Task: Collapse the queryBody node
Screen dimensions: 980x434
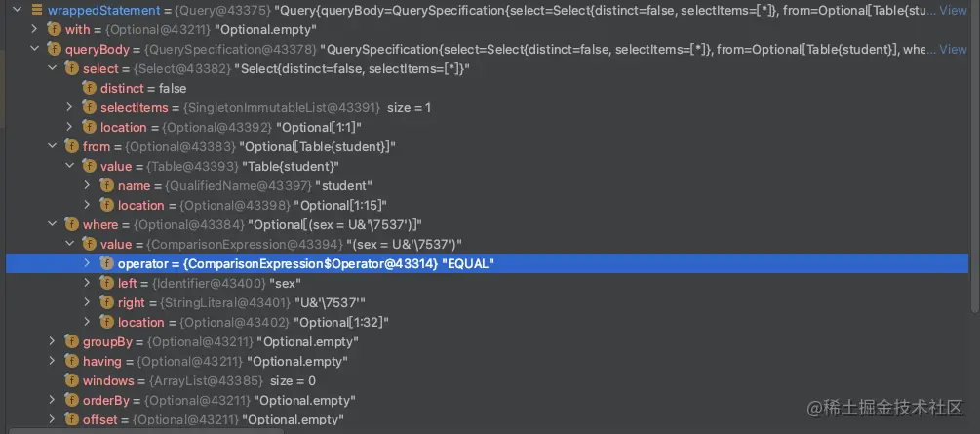Action: click(x=35, y=49)
